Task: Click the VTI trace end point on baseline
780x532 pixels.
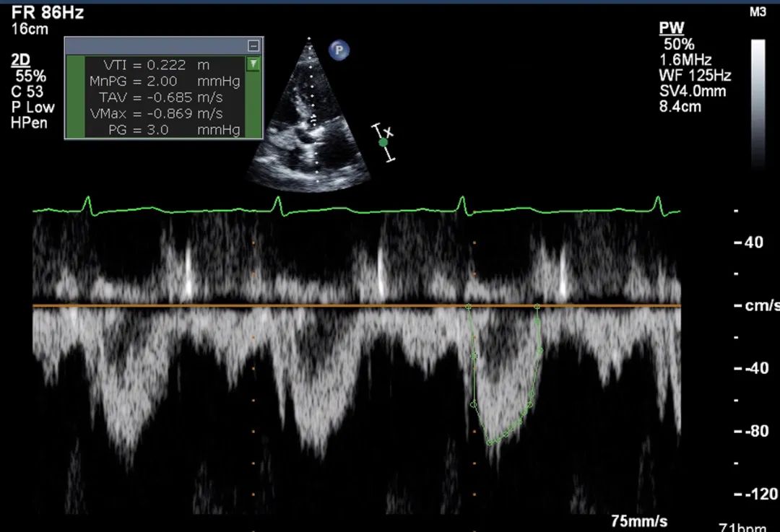Action: pyautogui.click(x=537, y=307)
